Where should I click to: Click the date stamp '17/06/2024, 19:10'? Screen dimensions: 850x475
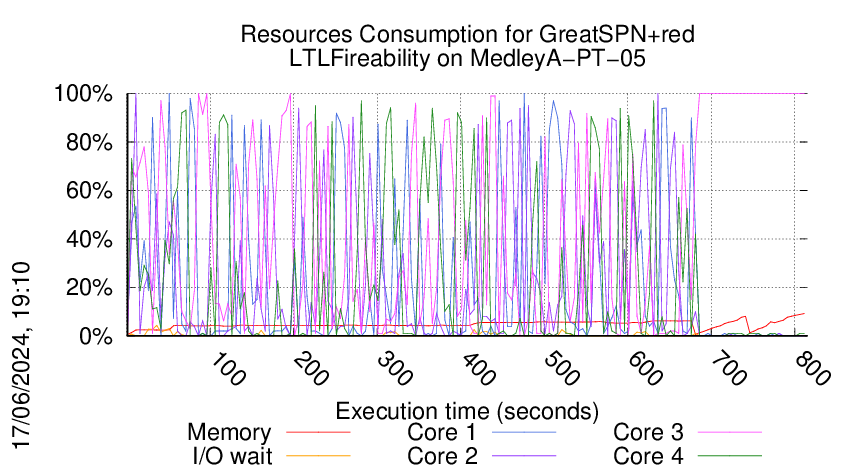[x=21, y=355]
